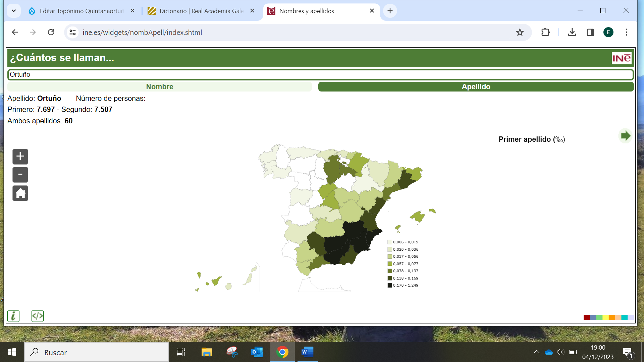Open the Chrome three-dot menu
Viewport: 644px width, 362px height.
point(626,33)
